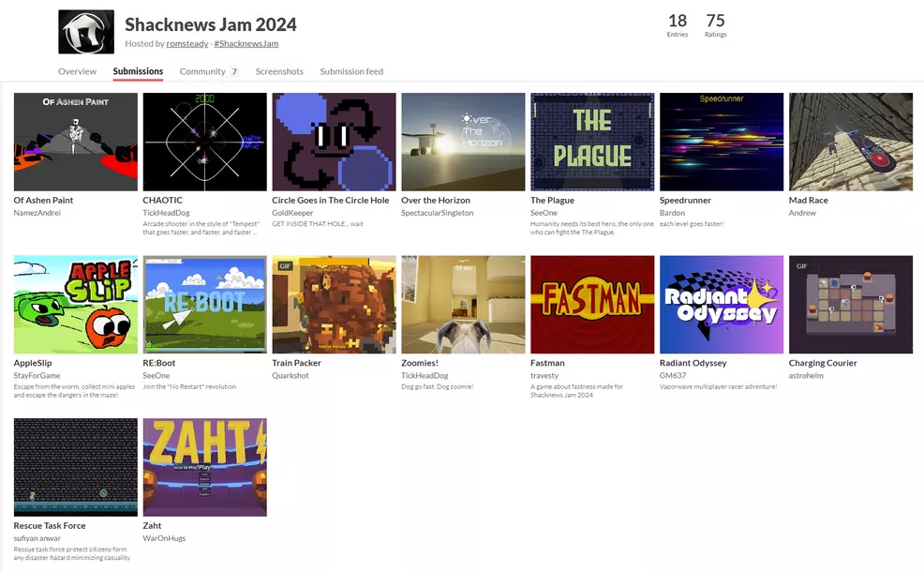Viewport: 924px width, 572px height.
Task: Click the Radiant Odyssey thumbnail
Action: pyautogui.click(x=722, y=305)
